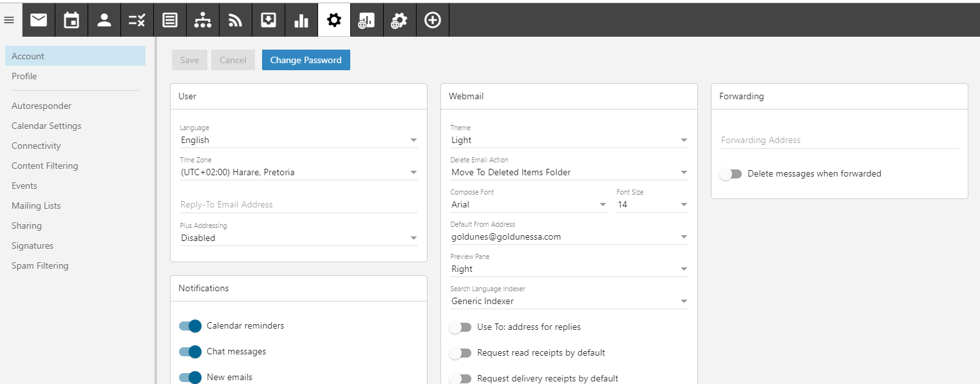Open the Font Size dropdown
This screenshot has width=980, height=384.
click(652, 204)
